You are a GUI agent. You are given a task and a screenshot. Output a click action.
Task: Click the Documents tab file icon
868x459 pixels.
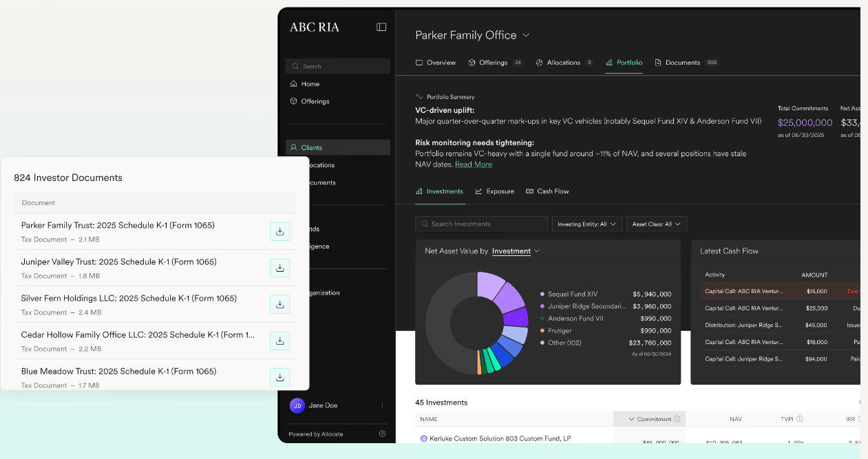658,63
